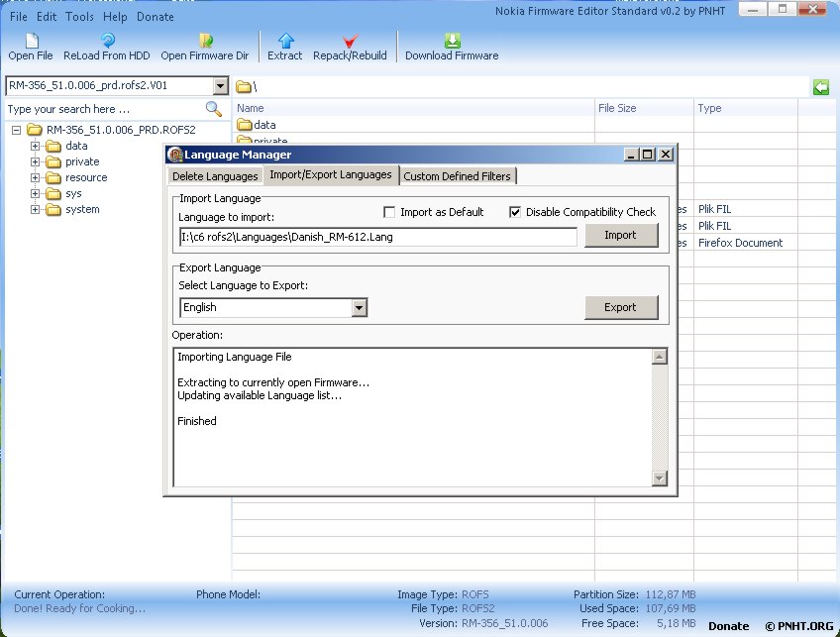The height and width of the screenshot is (637, 840).
Task: Click the green back arrow icon
Action: tap(821, 87)
